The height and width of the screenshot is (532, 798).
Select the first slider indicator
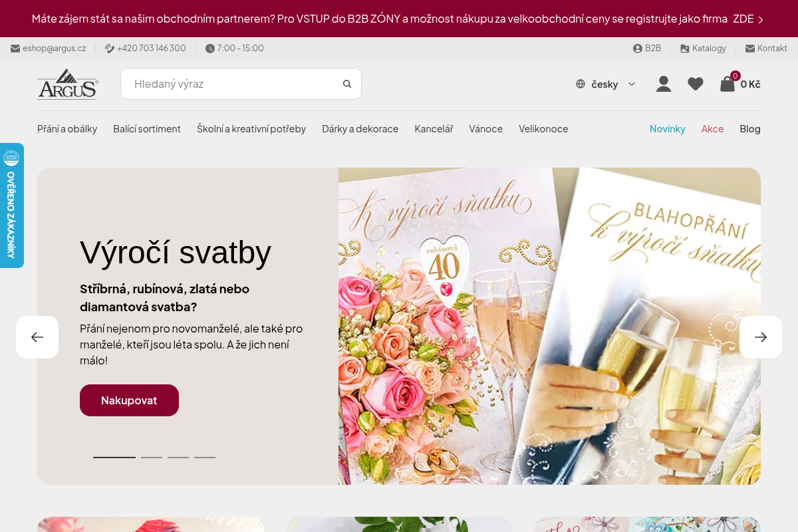tap(114, 458)
